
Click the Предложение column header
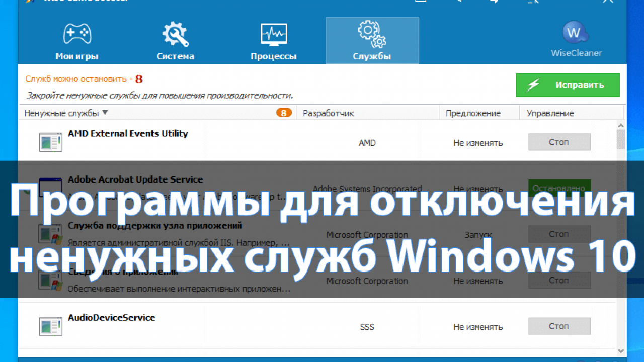[473, 113]
